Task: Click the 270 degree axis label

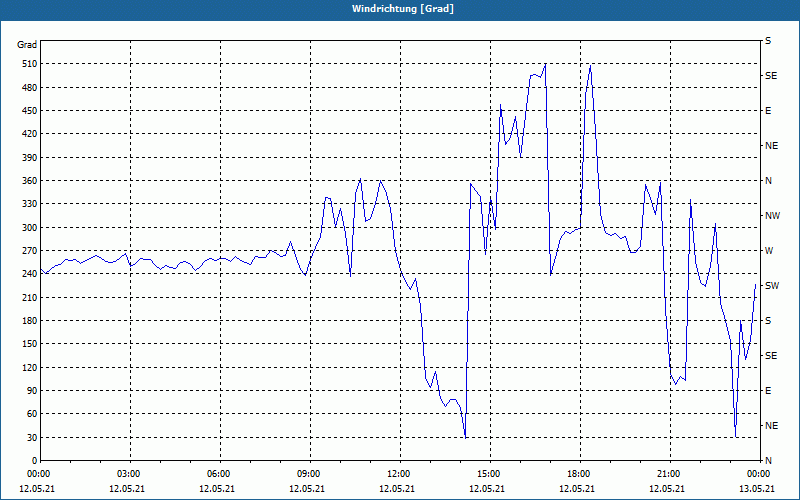Action: point(29,251)
